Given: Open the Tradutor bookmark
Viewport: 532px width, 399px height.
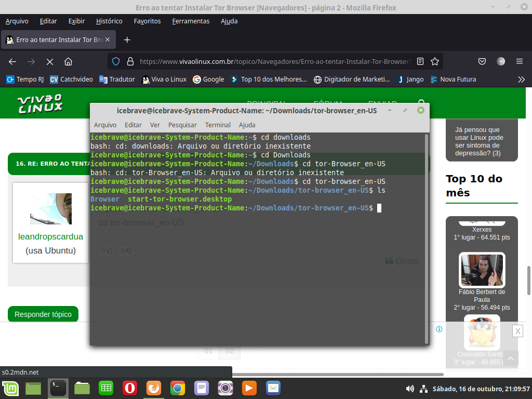Looking at the screenshot, I should coord(117,79).
